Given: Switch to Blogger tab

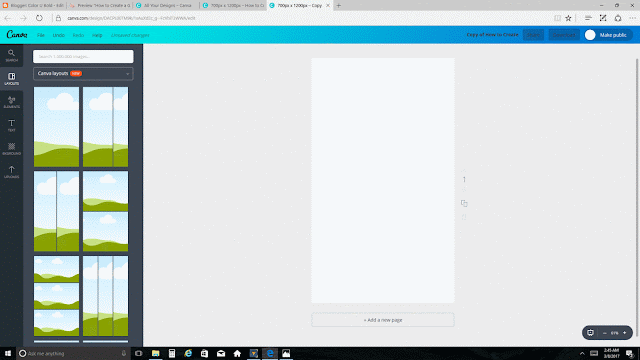Looking at the screenshot, I should click(x=33, y=5).
